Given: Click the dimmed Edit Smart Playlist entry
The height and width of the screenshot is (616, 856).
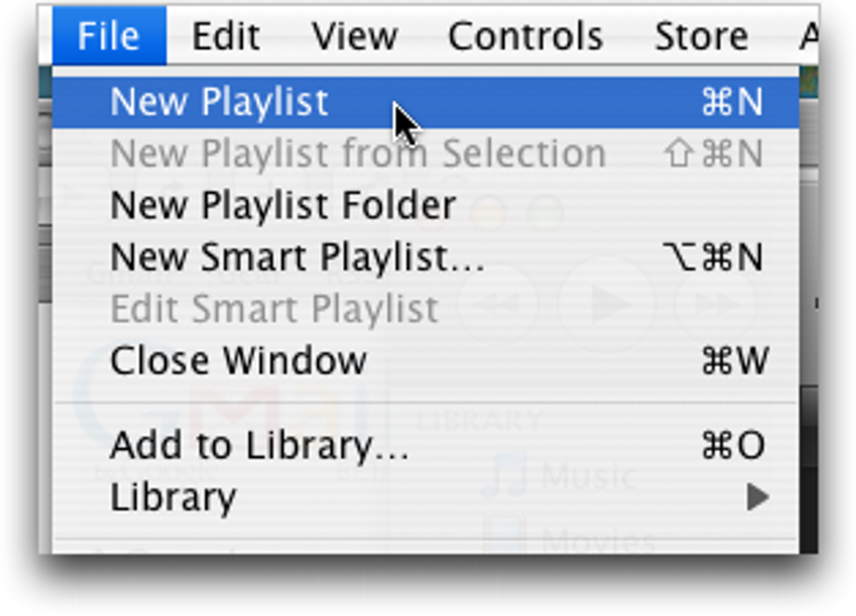Looking at the screenshot, I should click(x=273, y=308).
